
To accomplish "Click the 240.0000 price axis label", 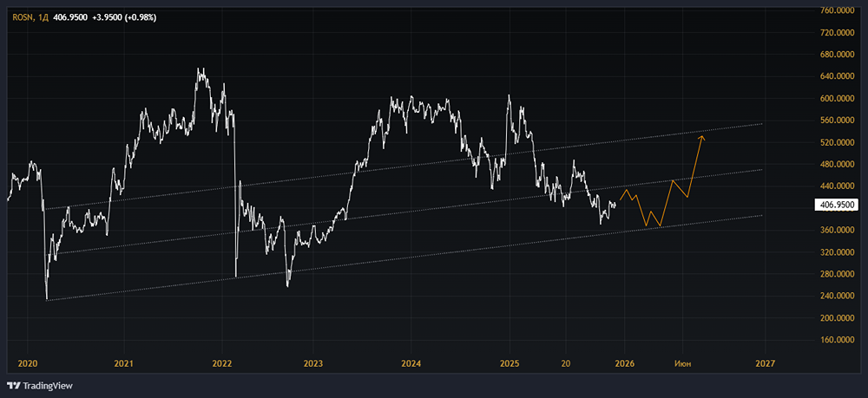I will point(836,296).
